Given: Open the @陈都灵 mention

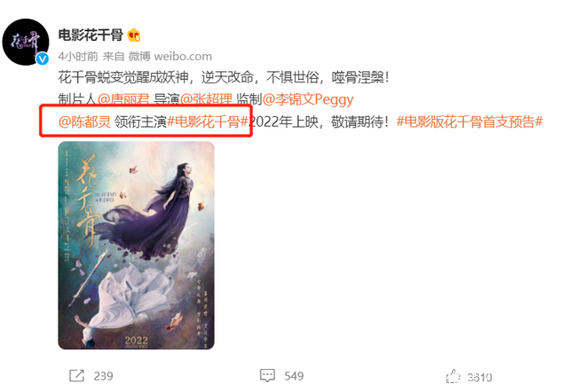Looking at the screenshot, I should pos(84,122).
